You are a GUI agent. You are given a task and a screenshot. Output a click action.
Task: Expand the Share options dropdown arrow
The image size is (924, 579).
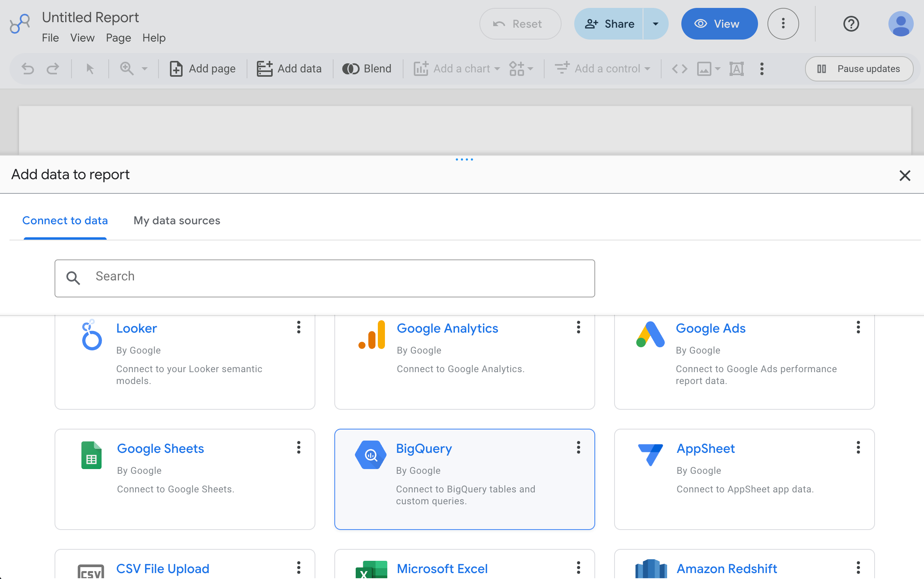tap(656, 24)
